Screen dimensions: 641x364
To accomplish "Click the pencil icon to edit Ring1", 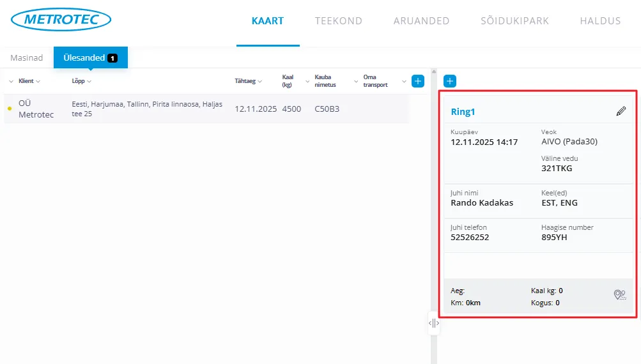I will point(621,111).
